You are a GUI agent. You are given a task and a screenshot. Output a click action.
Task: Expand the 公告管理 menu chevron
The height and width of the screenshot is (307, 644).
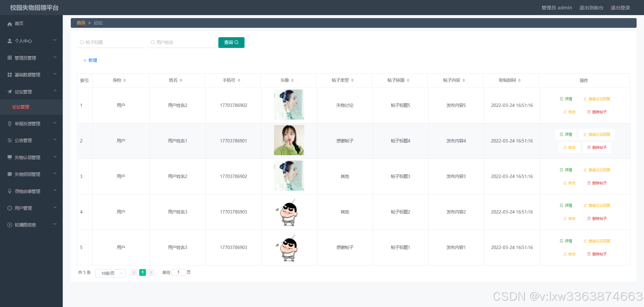(55, 140)
